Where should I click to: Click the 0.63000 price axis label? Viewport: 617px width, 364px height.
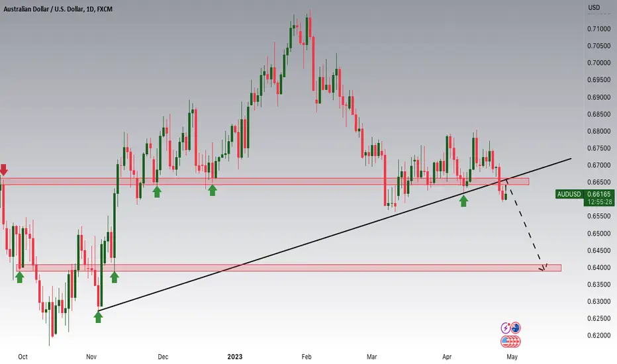[599, 301]
